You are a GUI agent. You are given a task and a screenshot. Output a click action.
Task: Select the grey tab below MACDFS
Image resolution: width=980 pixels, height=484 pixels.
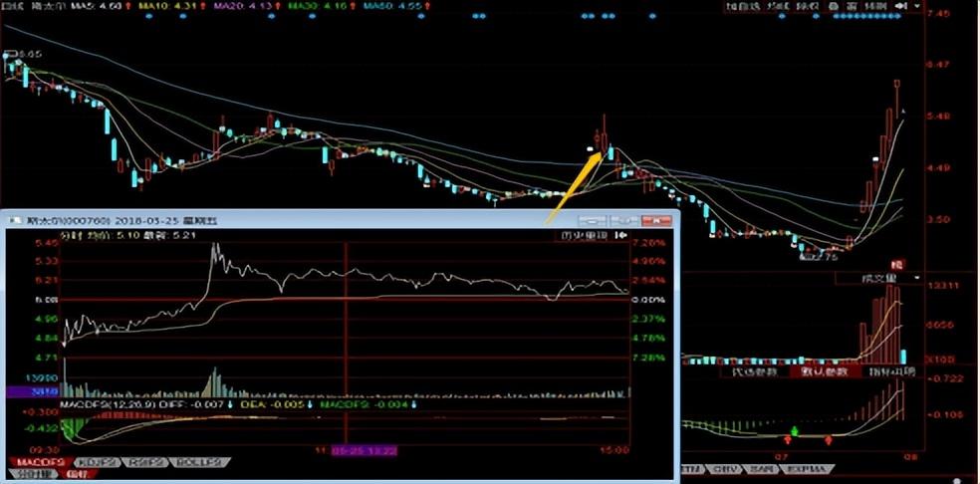[x=33, y=474]
